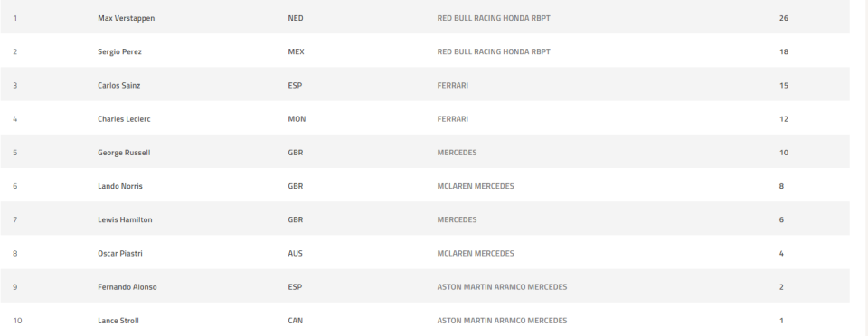
Task: Select the Sergio Perez row
Action: (x=425, y=51)
